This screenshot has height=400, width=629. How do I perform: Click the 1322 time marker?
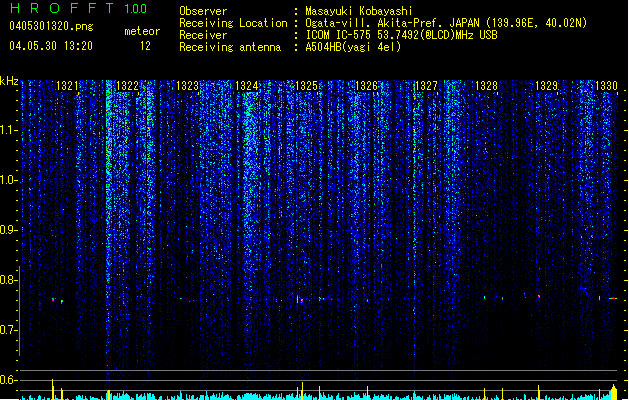(127, 86)
